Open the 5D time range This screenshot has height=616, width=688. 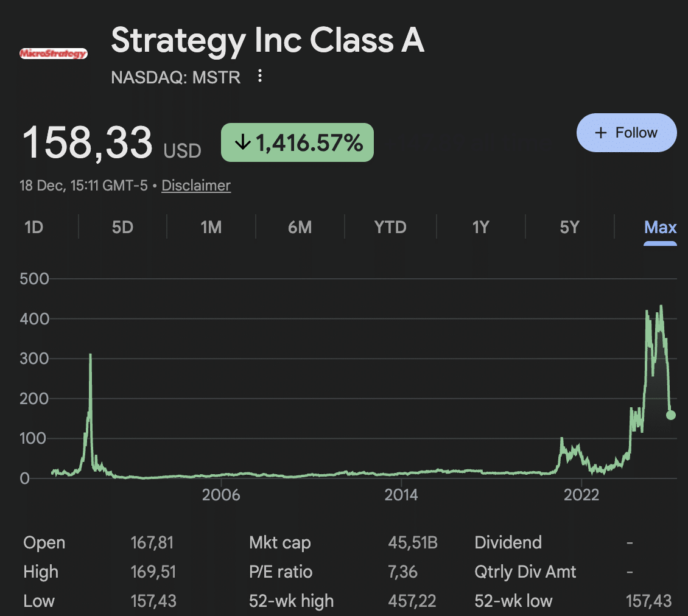122,227
